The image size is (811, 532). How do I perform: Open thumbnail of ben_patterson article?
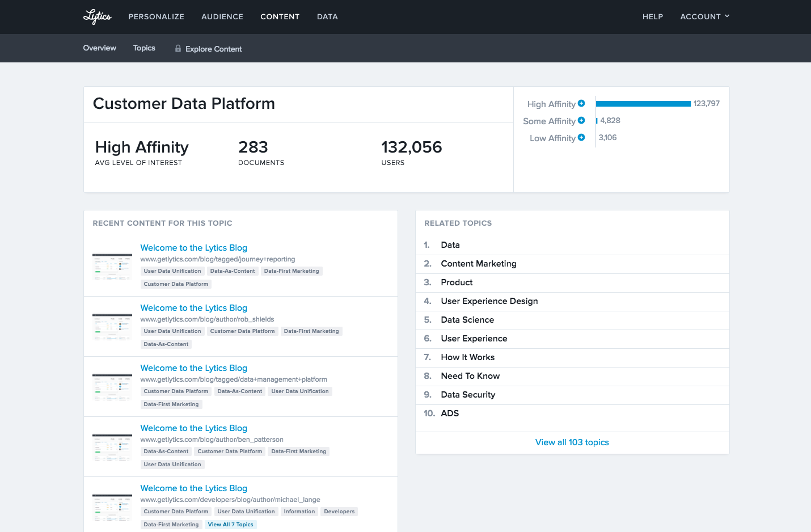112,447
